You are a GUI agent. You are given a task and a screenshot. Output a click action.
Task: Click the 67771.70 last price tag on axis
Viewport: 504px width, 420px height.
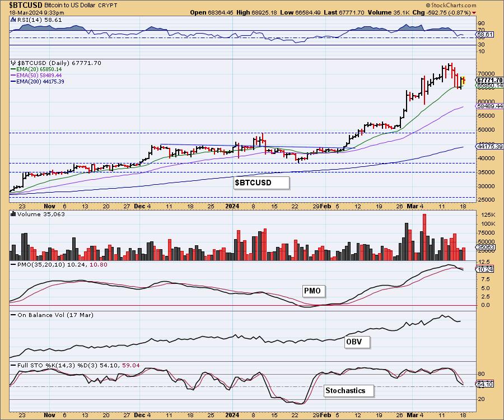(x=490, y=80)
